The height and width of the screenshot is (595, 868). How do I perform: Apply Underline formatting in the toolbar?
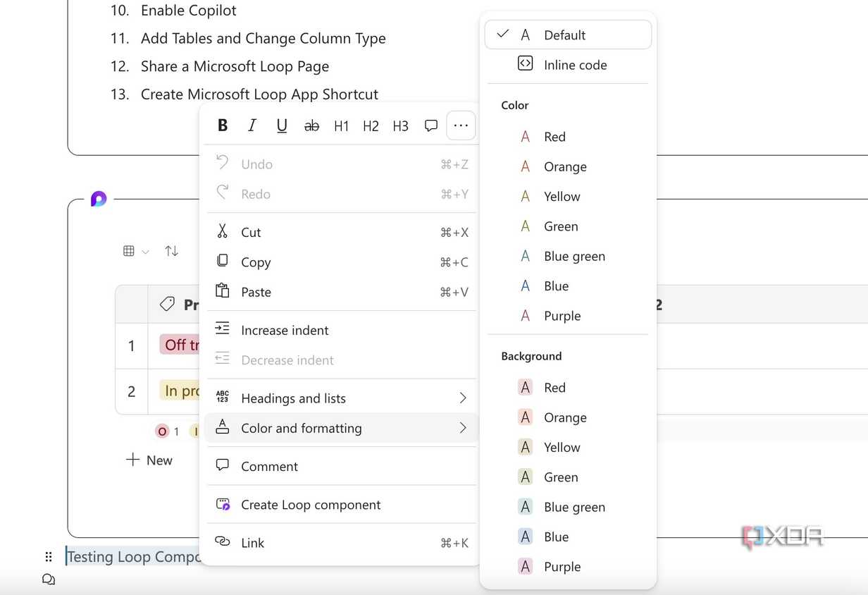282,125
